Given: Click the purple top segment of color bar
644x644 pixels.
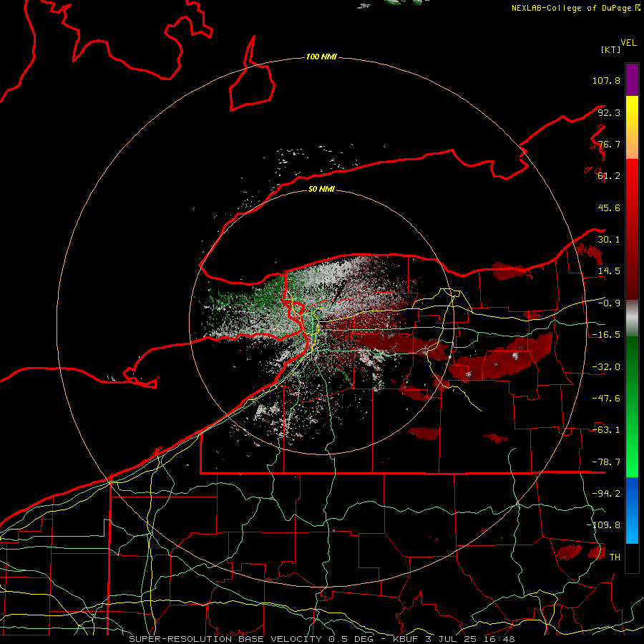Looking at the screenshot, I should (632, 79).
